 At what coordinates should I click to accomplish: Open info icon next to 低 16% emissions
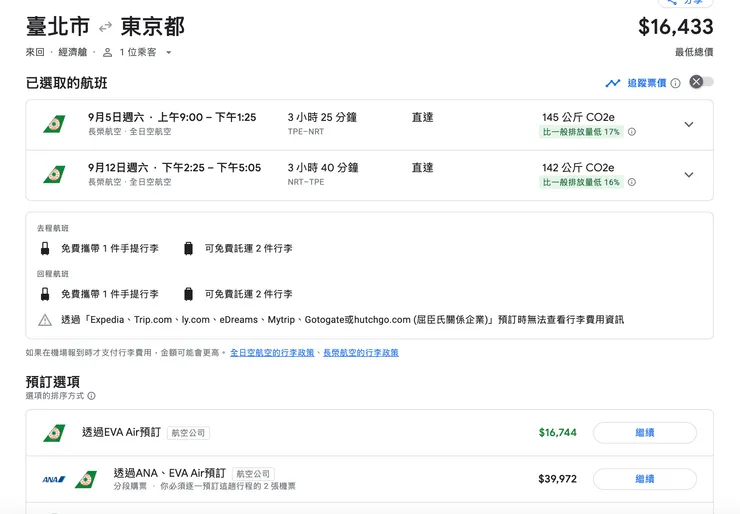632,182
